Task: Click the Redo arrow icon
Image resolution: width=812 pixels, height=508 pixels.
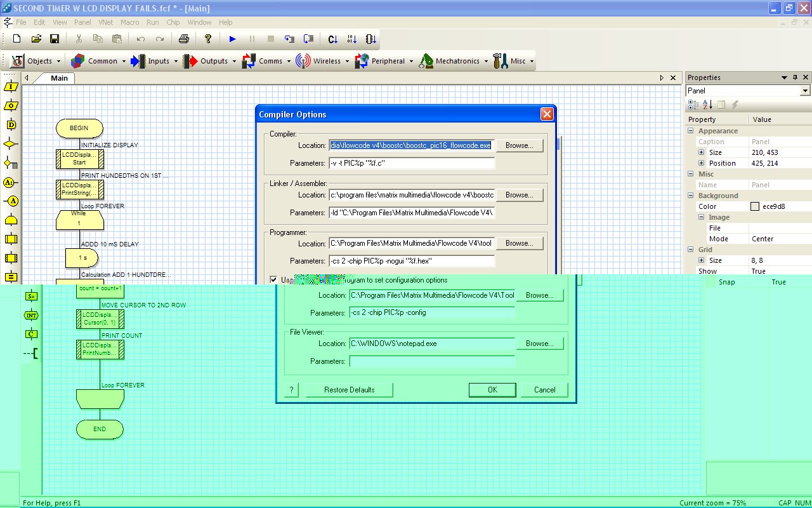Action: [x=160, y=39]
